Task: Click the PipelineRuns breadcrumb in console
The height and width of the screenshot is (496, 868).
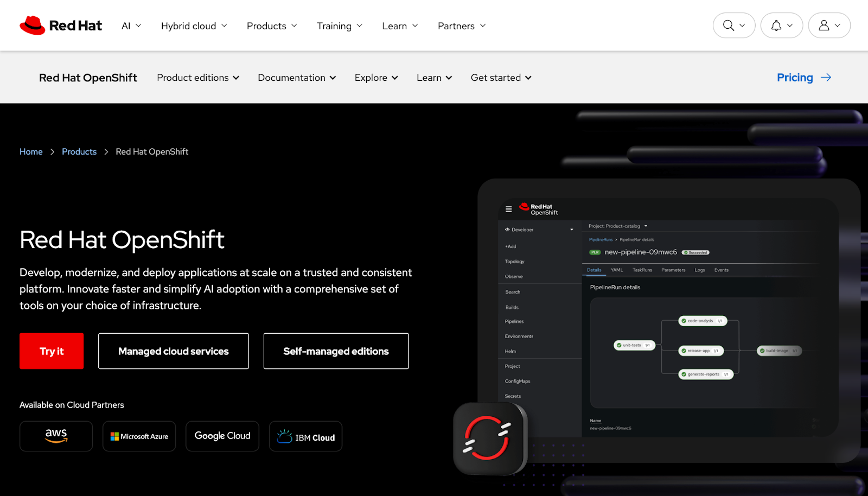Action: 601,240
